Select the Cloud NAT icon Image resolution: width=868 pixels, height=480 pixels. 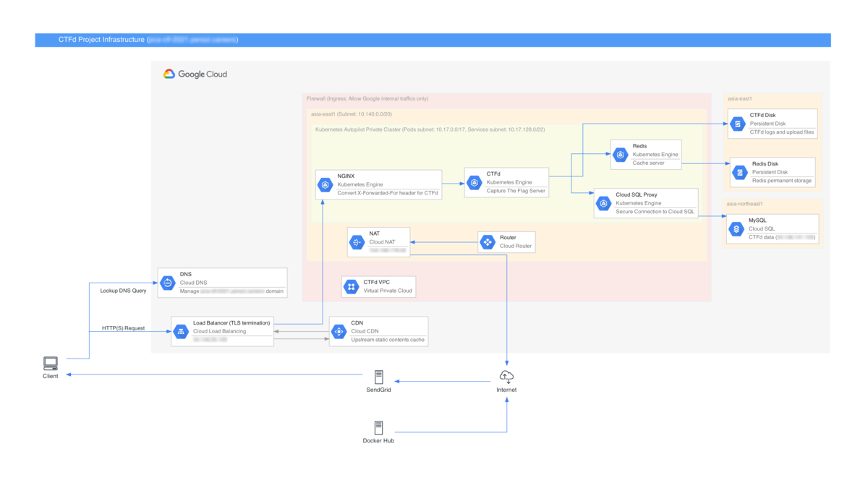(357, 242)
